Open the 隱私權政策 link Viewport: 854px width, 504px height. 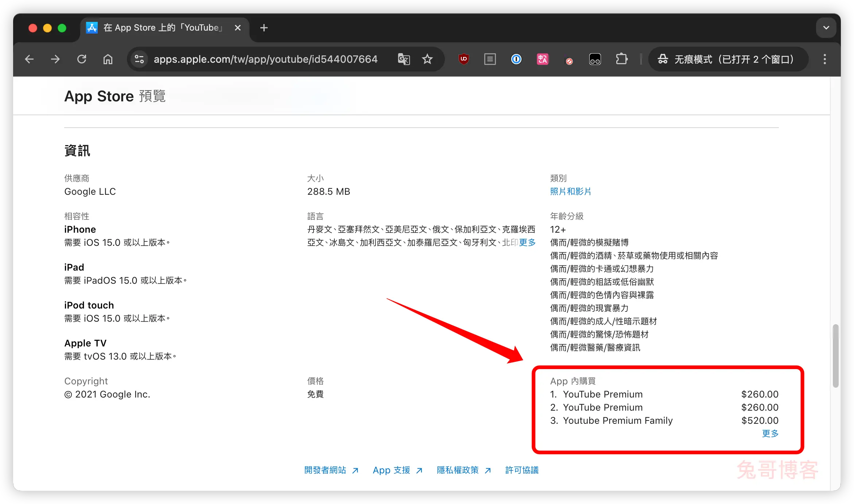pyautogui.click(x=464, y=470)
